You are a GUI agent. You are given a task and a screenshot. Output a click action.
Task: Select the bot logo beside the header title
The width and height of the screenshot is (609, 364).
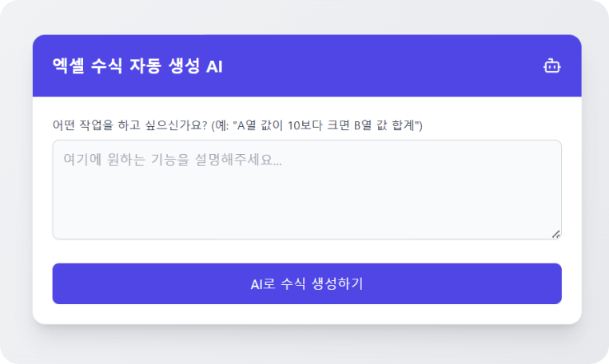552,65
